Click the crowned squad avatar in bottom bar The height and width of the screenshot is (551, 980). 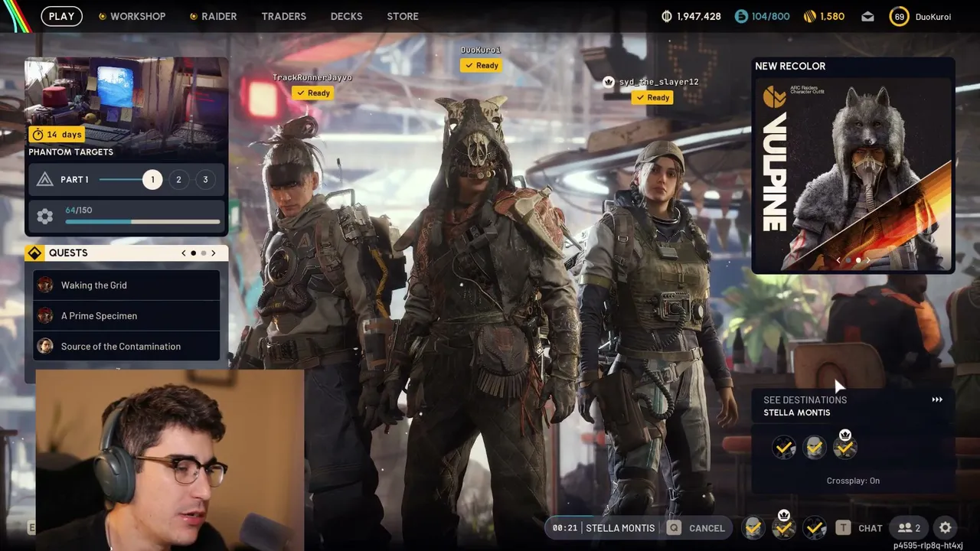coord(783,527)
